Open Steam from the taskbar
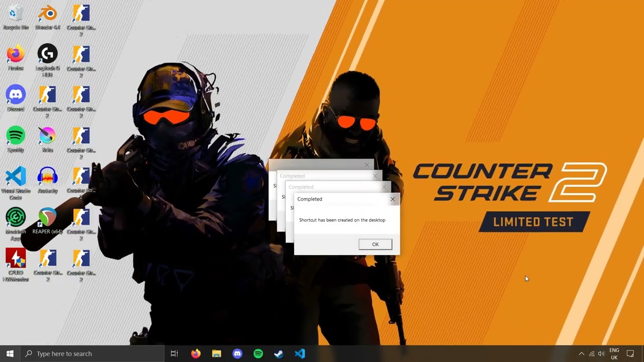Viewport: 644px width, 362px height. [279, 353]
